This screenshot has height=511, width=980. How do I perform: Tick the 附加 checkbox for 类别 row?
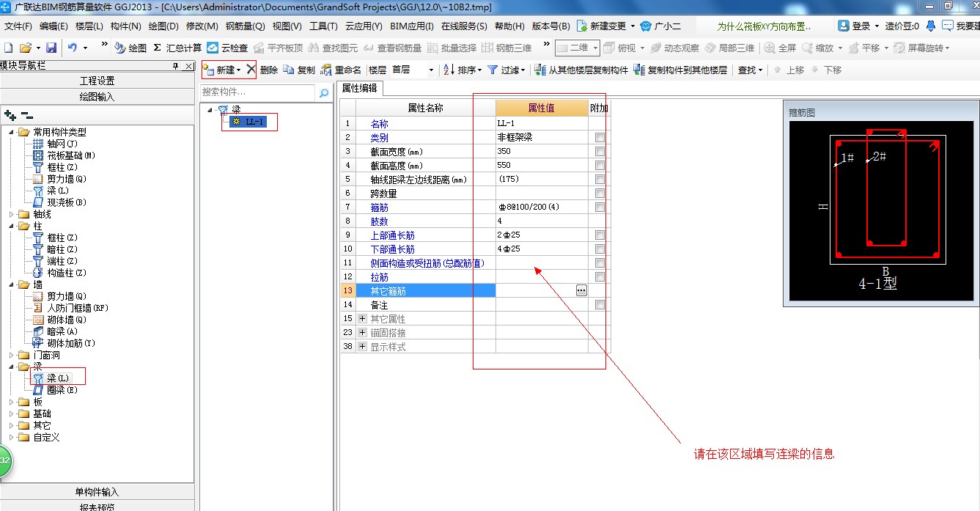pos(600,138)
